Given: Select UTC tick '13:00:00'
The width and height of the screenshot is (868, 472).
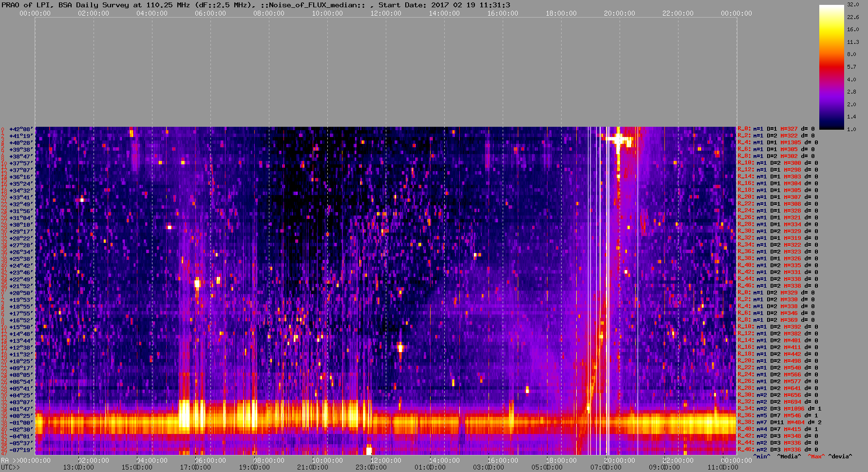Looking at the screenshot, I should (x=78, y=467).
